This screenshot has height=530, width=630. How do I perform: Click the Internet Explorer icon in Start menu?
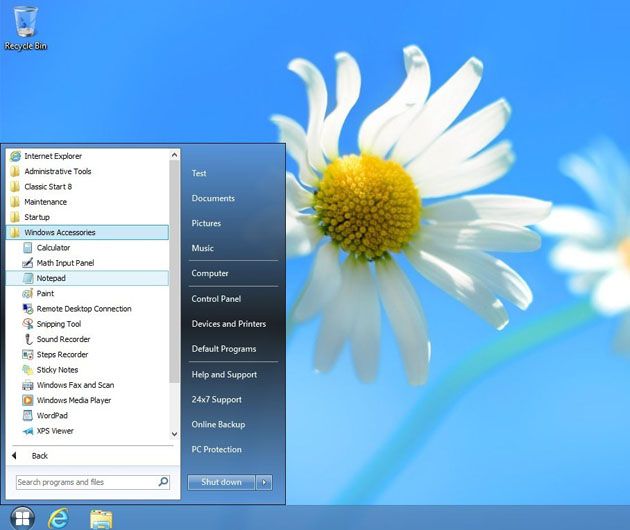15,156
